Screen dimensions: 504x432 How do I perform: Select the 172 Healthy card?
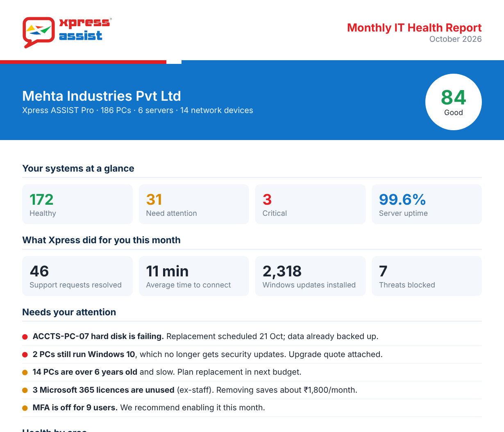[x=77, y=204]
